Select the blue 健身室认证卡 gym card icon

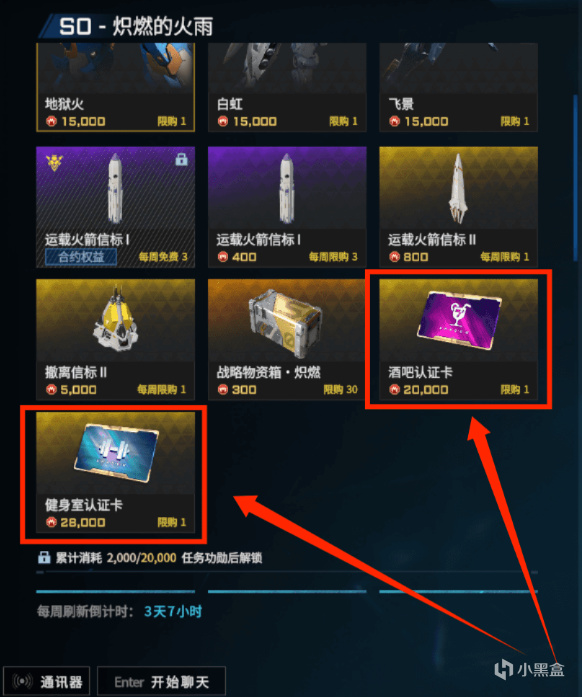click(116, 453)
